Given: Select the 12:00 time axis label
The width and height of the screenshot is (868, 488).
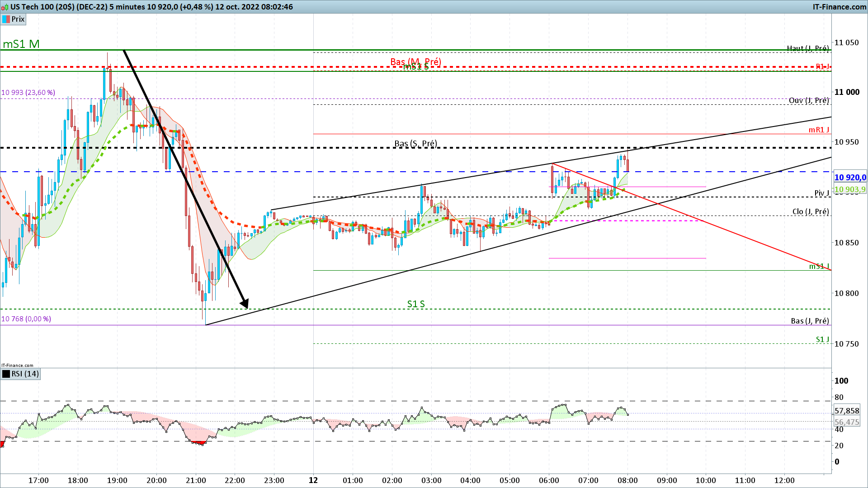Looking at the screenshot, I should tap(784, 480).
